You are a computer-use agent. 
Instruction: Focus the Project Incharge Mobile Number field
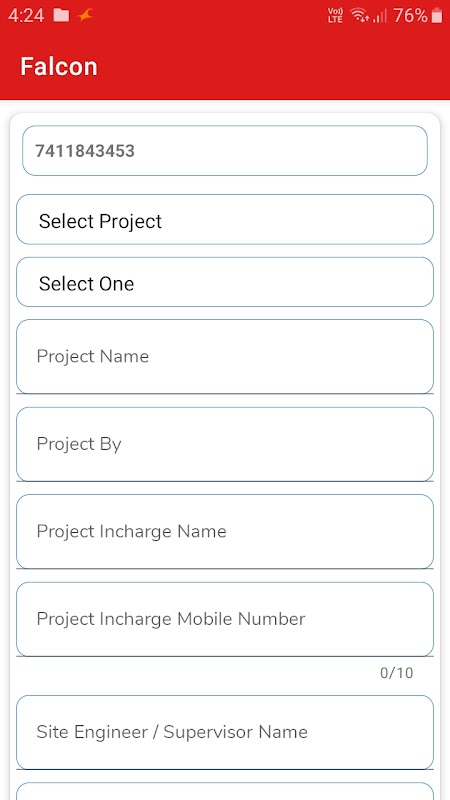pyautogui.click(x=225, y=619)
